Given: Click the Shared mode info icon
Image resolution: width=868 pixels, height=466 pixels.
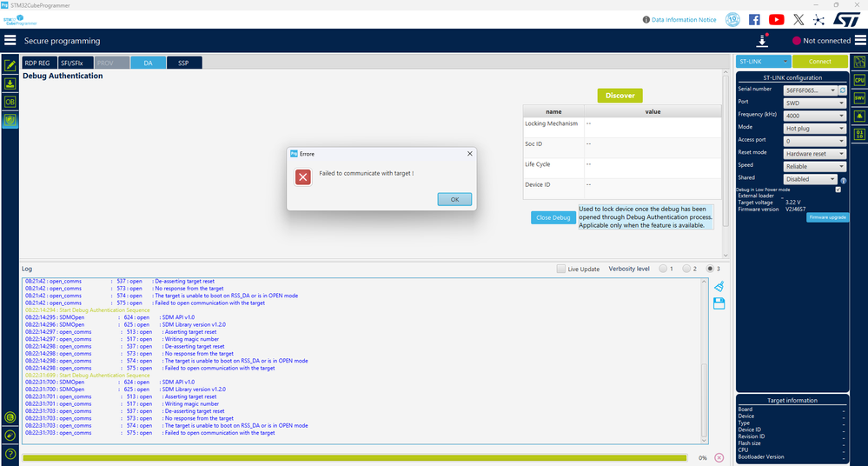Looking at the screenshot, I should [843, 181].
